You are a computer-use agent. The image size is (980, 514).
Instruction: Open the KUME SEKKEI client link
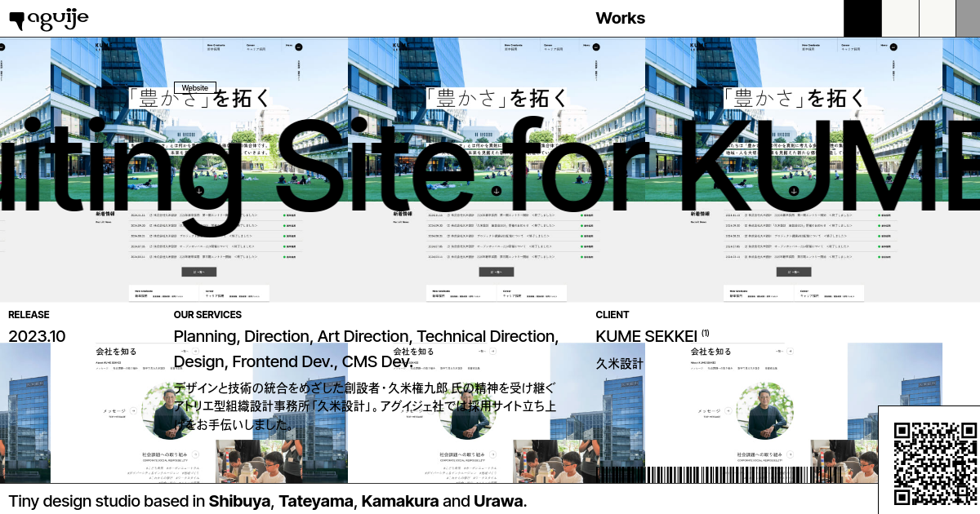pyautogui.click(x=645, y=335)
